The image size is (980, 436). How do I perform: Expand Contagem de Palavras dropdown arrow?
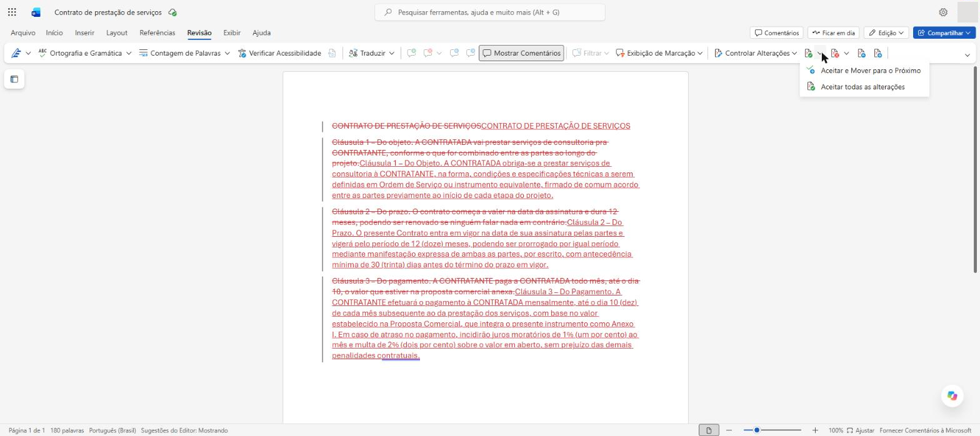tap(227, 53)
